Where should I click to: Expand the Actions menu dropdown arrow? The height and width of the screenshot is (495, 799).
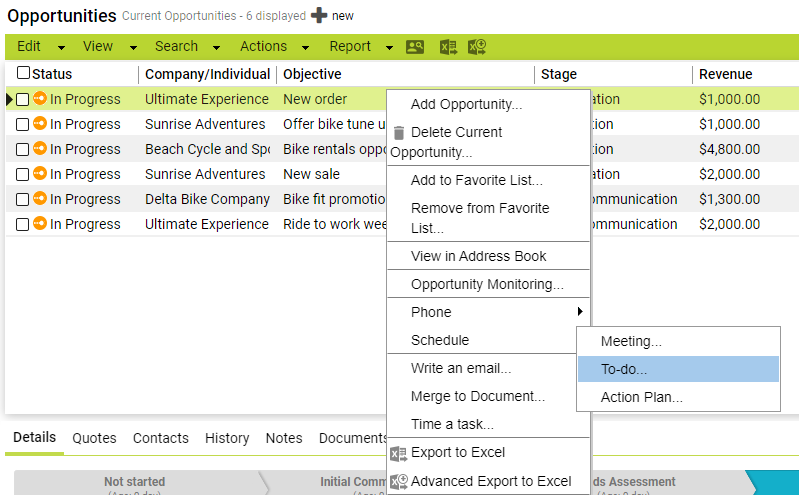point(305,48)
